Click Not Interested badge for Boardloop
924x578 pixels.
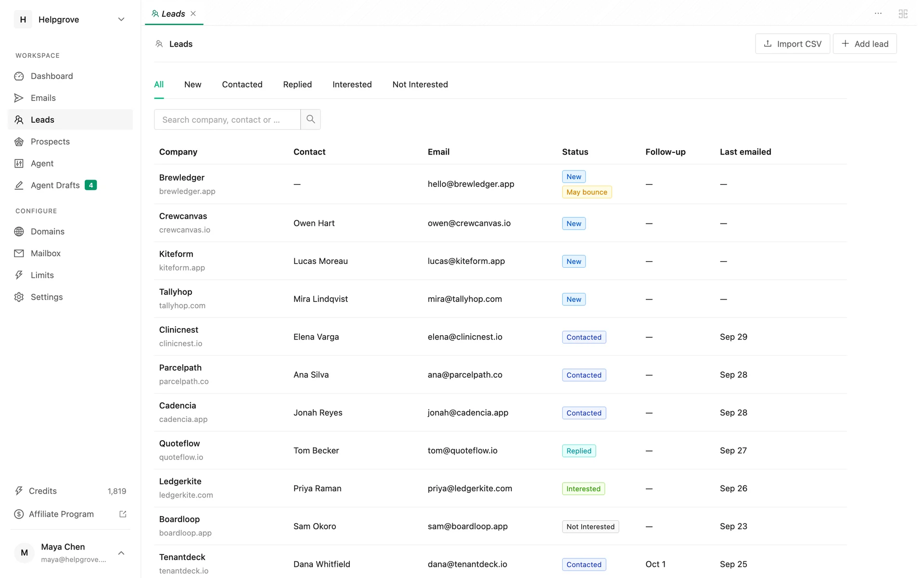[x=590, y=526]
